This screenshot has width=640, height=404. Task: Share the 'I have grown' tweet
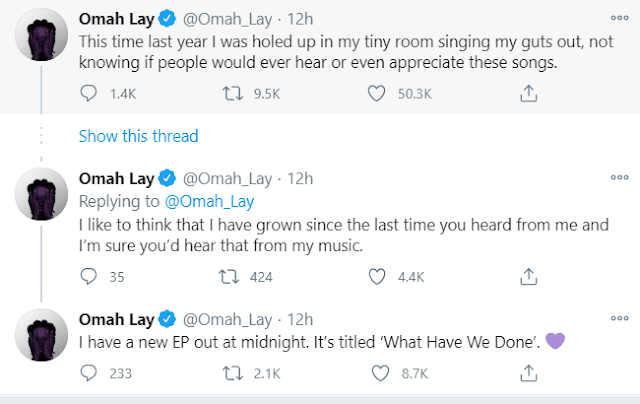[529, 277]
